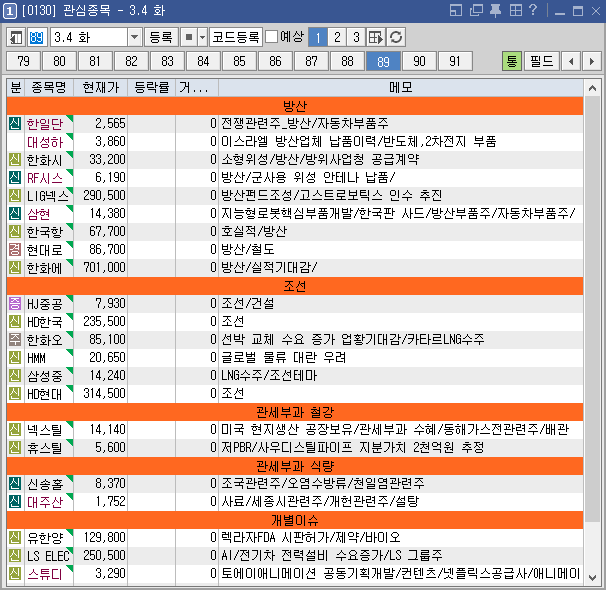Click the scrollbar up arrow
This screenshot has height=590, width=606.
coord(592,88)
